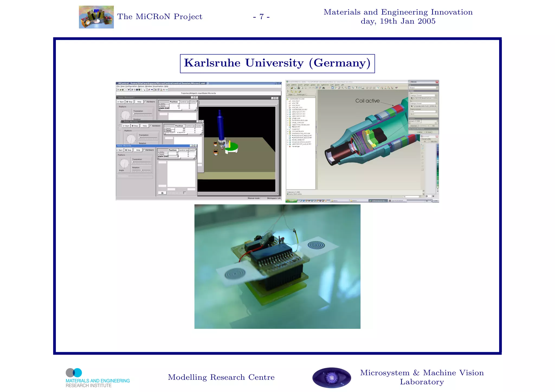555x392 pixels.
Task: Click the New file icon in Pro/ENGINEER toolbar
Action: pyautogui.click(x=289, y=88)
